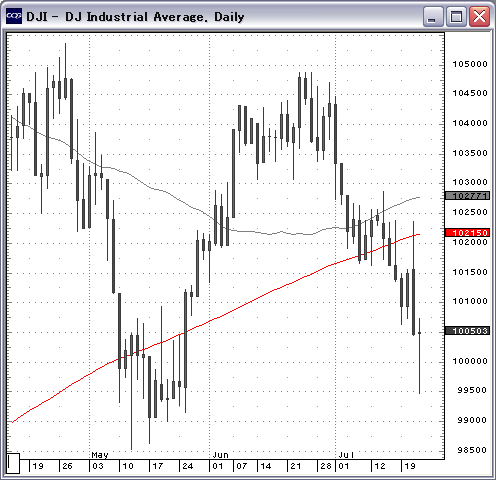Click the 103500 price axis label
Screen dimensions: 496x480
click(x=470, y=153)
